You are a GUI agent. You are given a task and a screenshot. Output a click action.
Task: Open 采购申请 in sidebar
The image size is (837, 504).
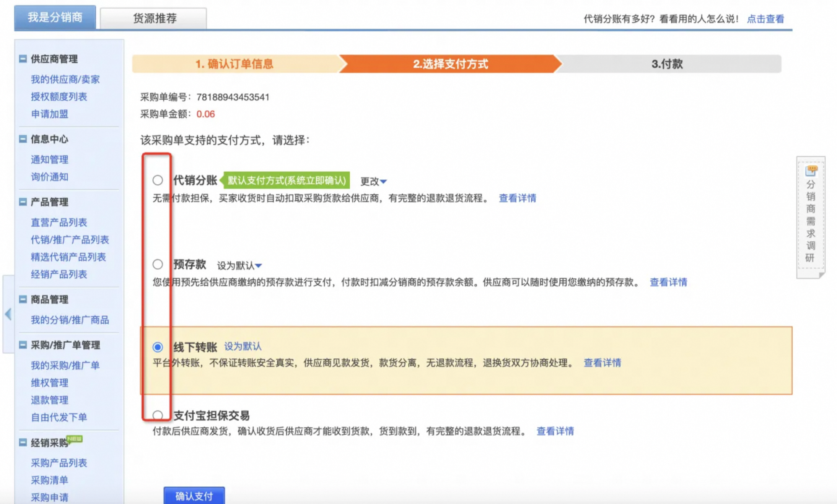tap(50, 497)
